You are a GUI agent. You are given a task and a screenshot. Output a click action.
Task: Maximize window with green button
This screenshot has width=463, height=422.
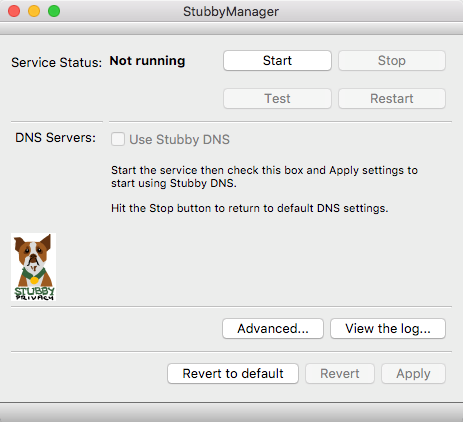tap(54, 11)
